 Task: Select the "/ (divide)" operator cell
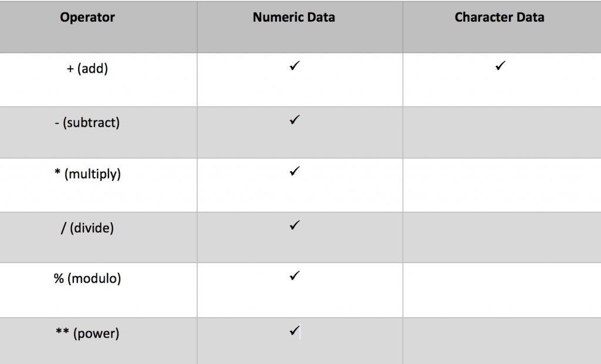(x=87, y=227)
